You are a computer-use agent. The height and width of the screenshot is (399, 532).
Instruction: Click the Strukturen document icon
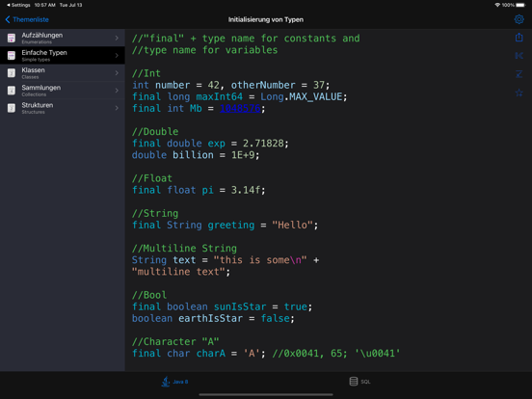tap(12, 108)
